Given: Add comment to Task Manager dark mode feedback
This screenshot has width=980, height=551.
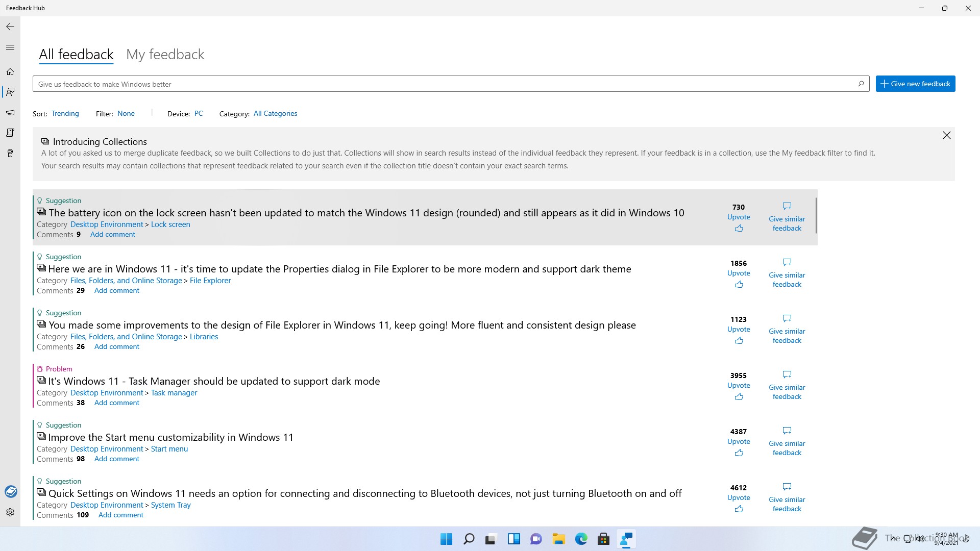Looking at the screenshot, I should coord(117,403).
